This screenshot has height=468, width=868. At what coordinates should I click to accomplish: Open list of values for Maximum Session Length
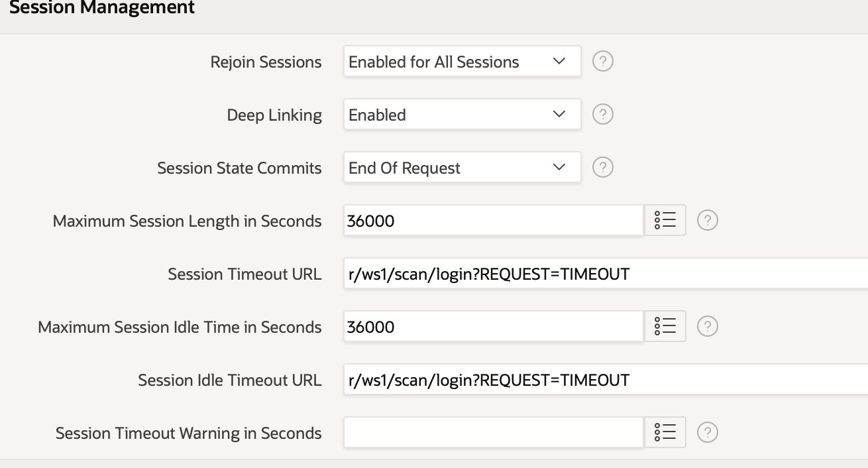click(x=665, y=221)
